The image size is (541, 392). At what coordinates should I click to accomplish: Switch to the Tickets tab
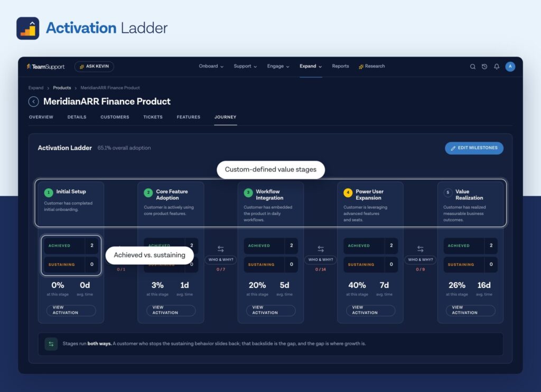[x=153, y=117]
